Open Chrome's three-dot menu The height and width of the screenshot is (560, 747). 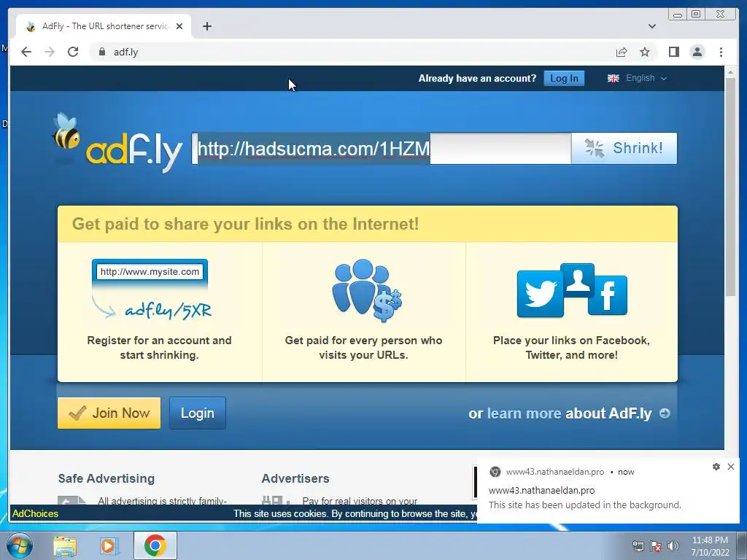721,52
